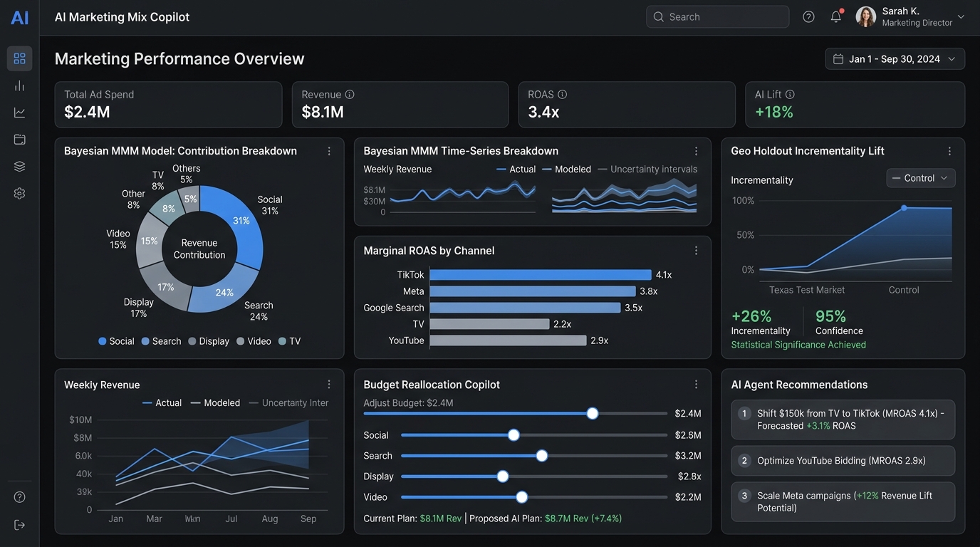980x547 pixels.
Task: Click the Proposed AI Plan $8.7M Rev value
Action: 583,519
